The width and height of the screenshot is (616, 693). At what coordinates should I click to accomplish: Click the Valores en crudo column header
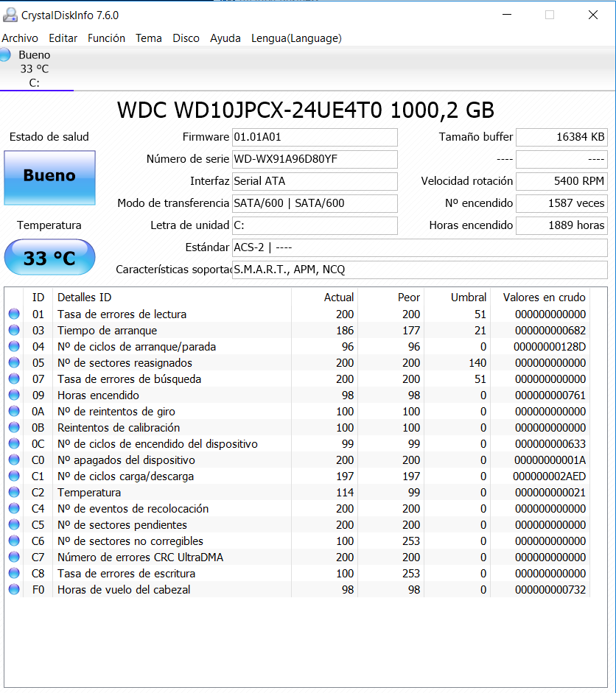click(x=540, y=298)
